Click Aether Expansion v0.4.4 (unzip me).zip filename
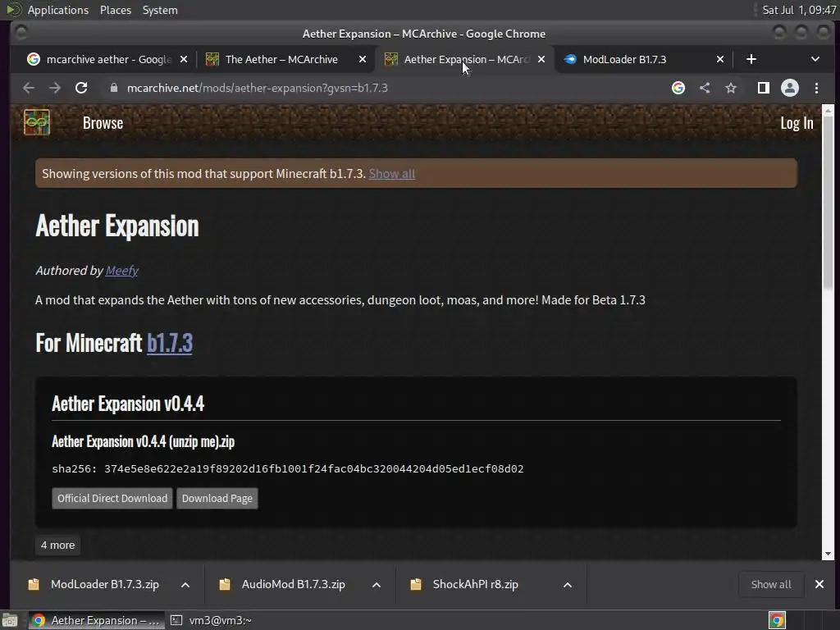 [143, 442]
